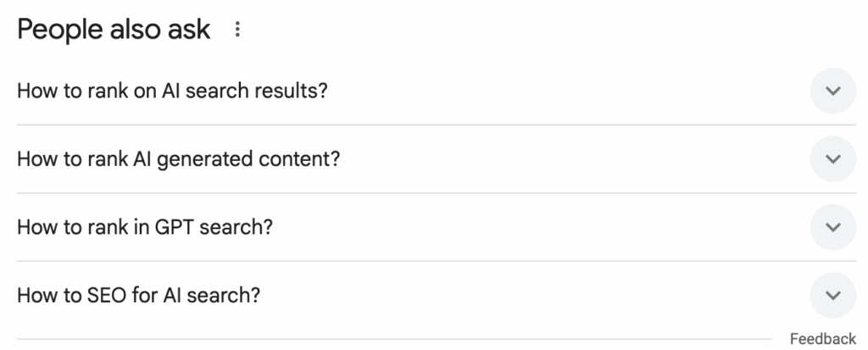Click chevron icon for "How to rank AI generated content?"
The image size is (868, 350).
pos(833,159)
